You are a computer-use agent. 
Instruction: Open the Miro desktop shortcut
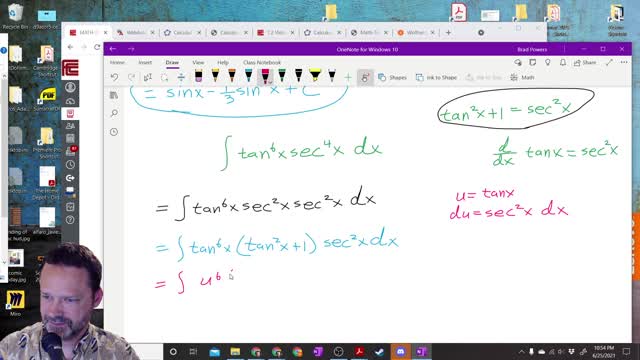[15, 303]
